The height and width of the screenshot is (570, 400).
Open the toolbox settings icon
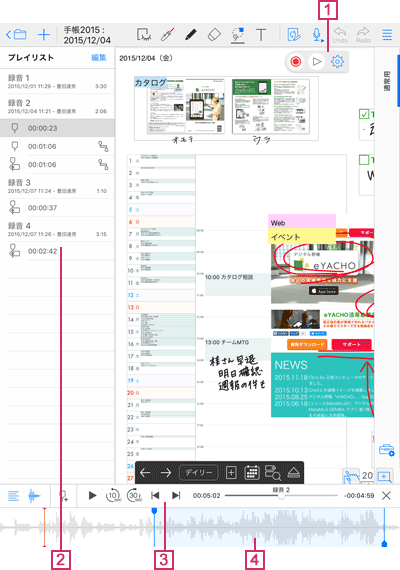pos(386,450)
